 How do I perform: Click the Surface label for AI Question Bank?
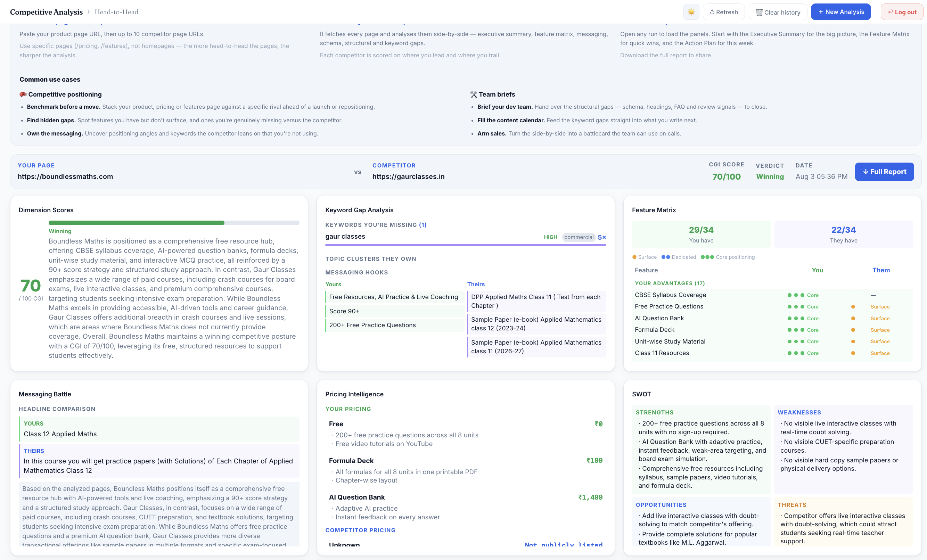[x=880, y=319]
